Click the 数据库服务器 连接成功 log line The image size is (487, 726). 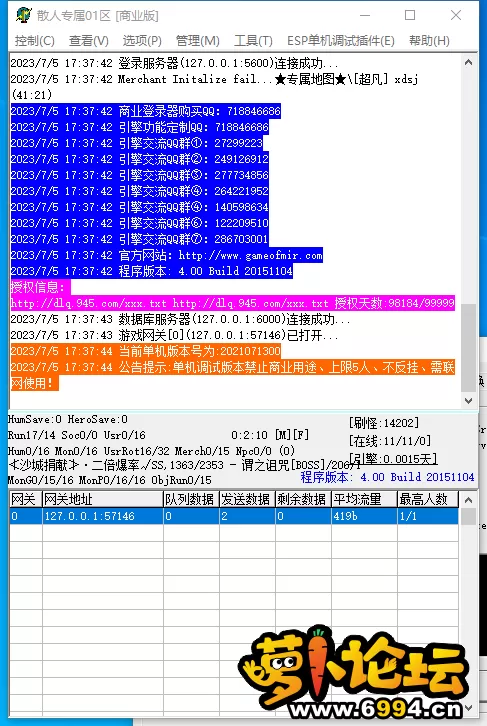180,319
